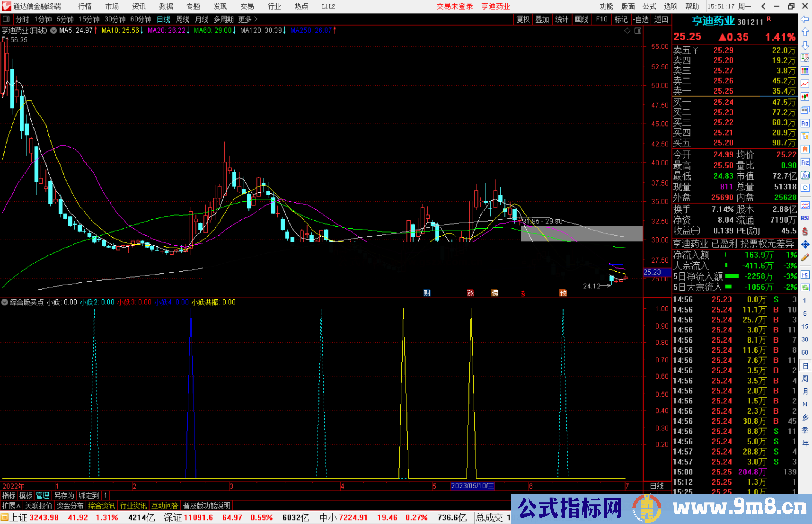
Task: Switch to 周线 chart tab
Action: point(183,19)
